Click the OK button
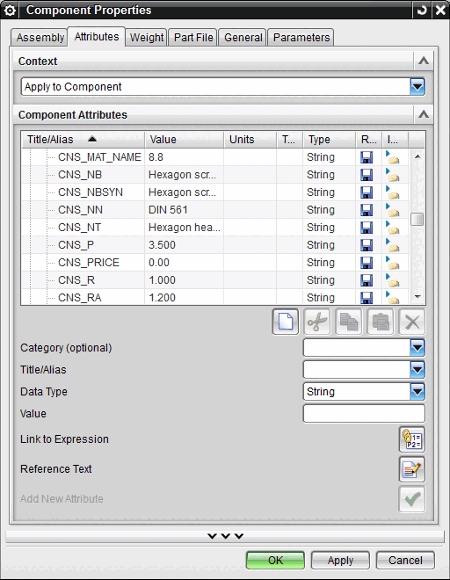This screenshot has height=580, width=450. pos(275,560)
